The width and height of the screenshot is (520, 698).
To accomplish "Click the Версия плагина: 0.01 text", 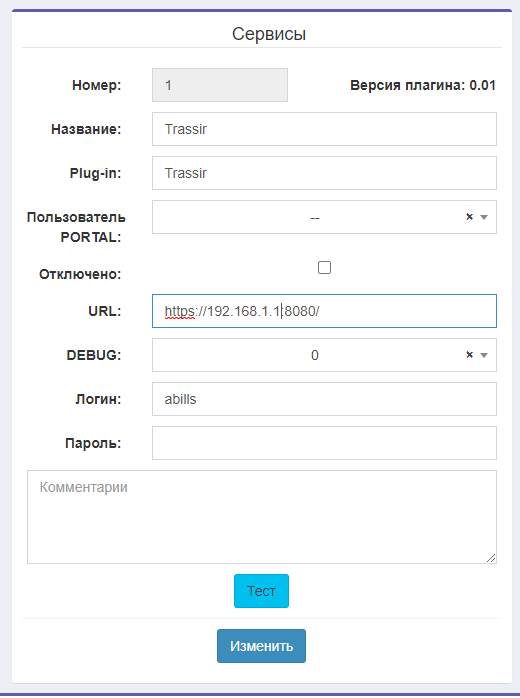I will pyautogui.click(x=423, y=85).
